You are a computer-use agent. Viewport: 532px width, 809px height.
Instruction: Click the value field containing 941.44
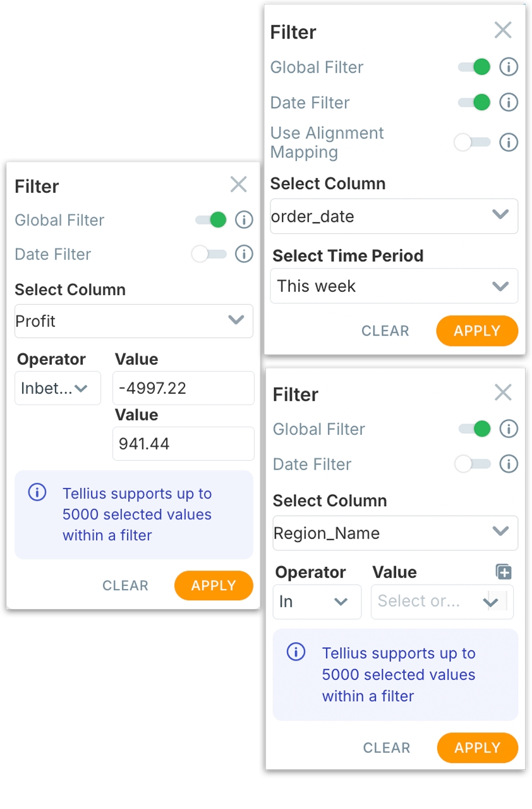click(183, 444)
